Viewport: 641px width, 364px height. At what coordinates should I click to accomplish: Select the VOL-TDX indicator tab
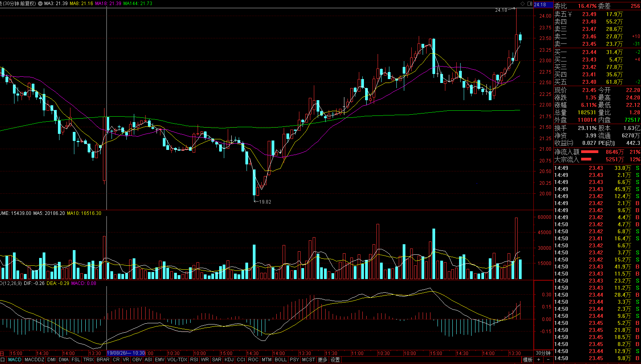(177, 360)
